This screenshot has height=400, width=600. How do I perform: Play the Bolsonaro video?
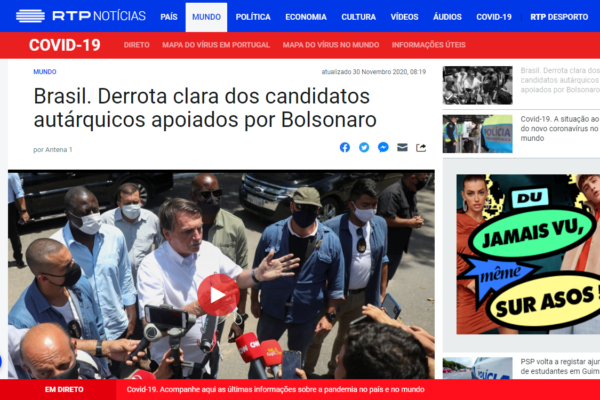pyautogui.click(x=218, y=295)
